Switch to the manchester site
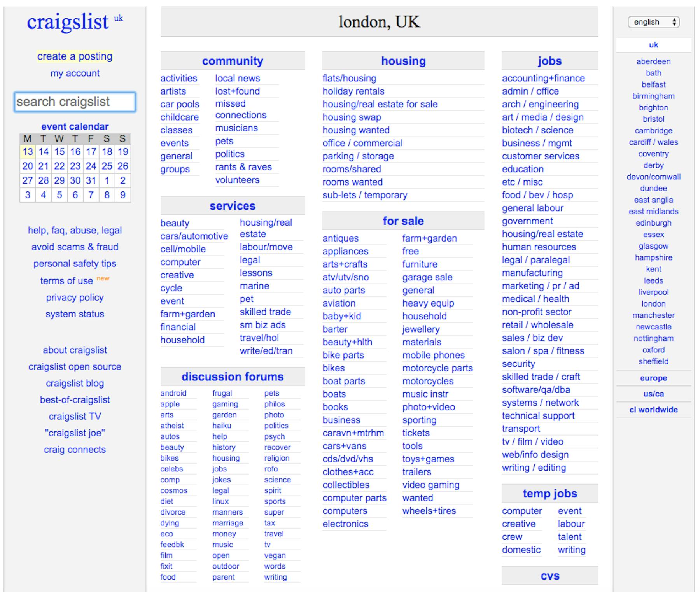 [x=653, y=315]
